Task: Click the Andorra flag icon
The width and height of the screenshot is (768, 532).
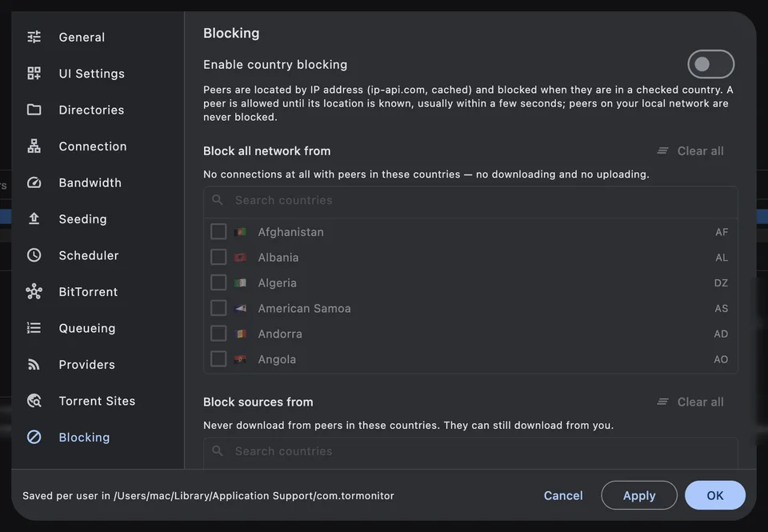Action: [240, 334]
